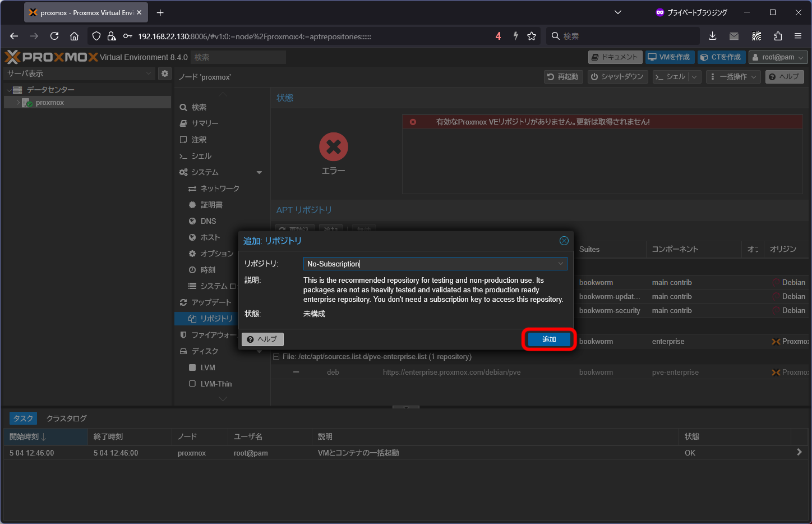This screenshot has width=812, height=524.
Task: Collapse the Datacenter tree node
Action: click(x=9, y=90)
